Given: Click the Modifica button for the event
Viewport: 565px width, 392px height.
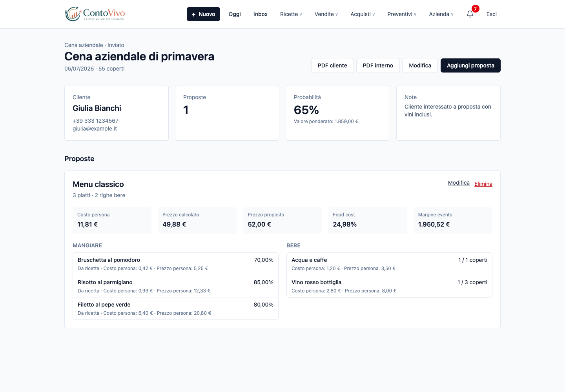Looking at the screenshot, I should (420, 65).
